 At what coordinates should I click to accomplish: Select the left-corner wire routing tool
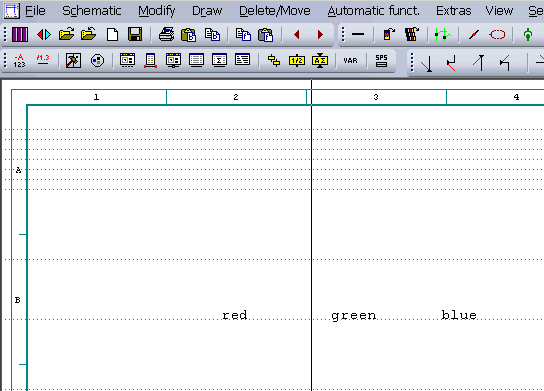coord(451,63)
